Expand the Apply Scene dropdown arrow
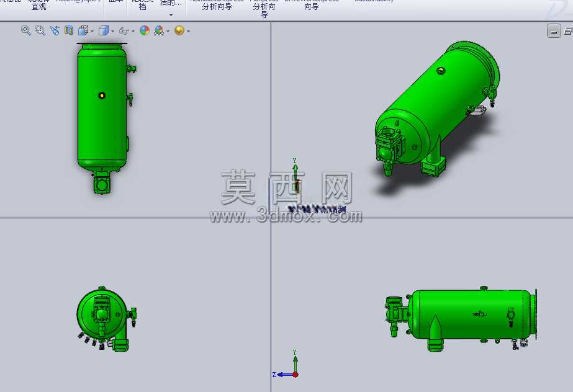Image resolution: width=573 pixels, height=392 pixels. click(168, 32)
